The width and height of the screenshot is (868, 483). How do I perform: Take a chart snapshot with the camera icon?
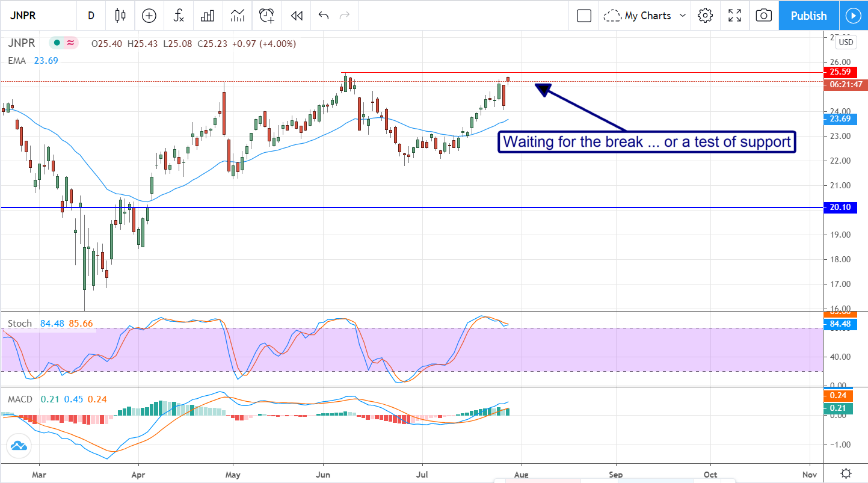763,16
